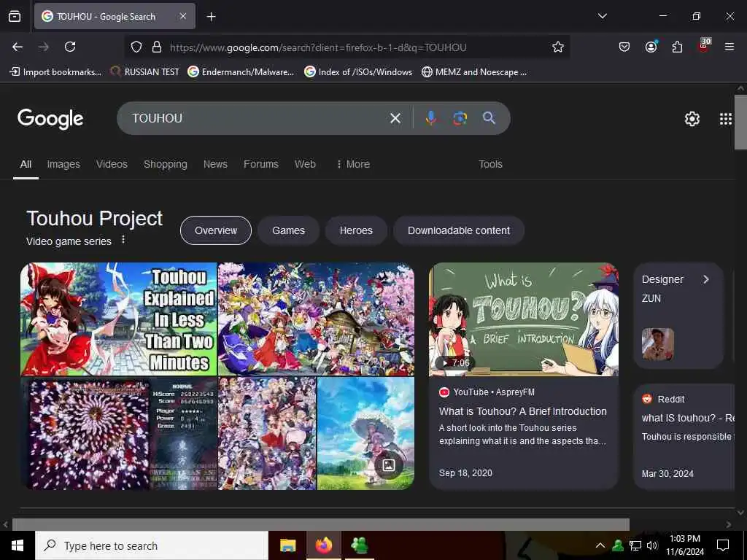Open the Reddit what IS touhou result

tap(687, 418)
